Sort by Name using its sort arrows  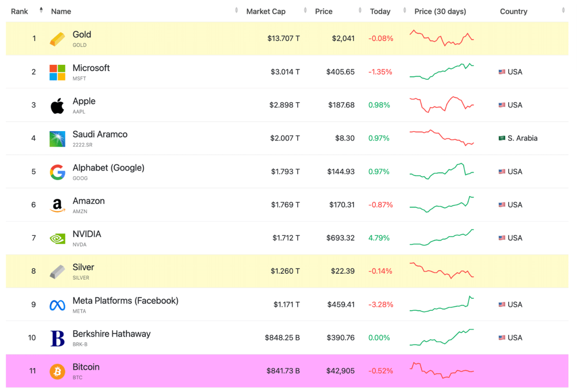pyautogui.click(x=236, y=10)
